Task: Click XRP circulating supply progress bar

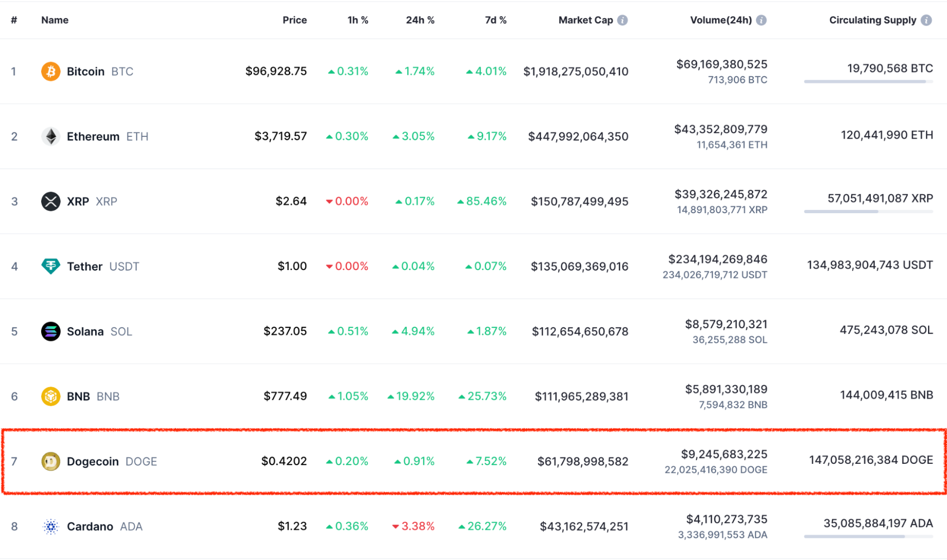Action: [868, 211]
